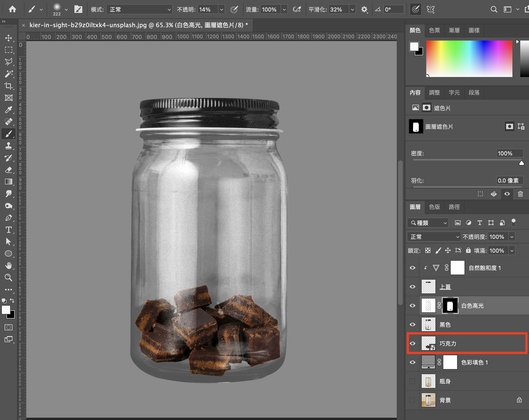Image resolution: width=529 pixels, height=420 pixels.
Task: Delete the mask with trash icon
Action: click(x=520, y=194)
